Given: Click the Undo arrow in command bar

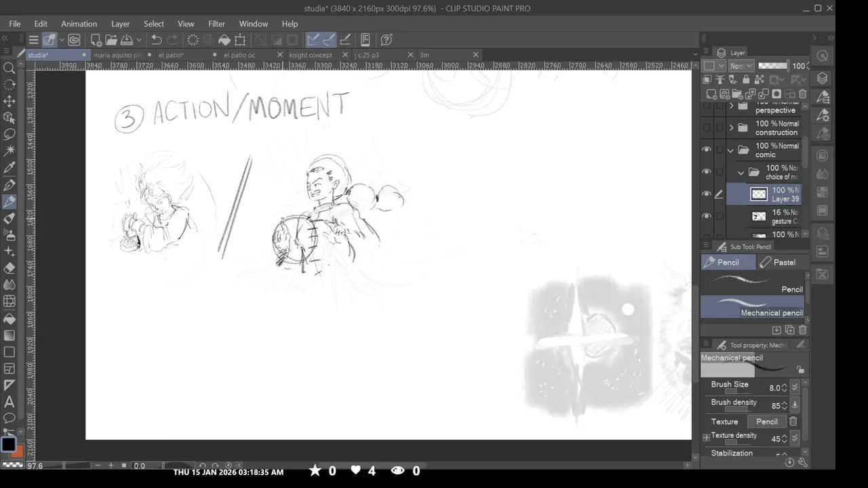Looking at the screenshot, I should click(x=156, y=40).
